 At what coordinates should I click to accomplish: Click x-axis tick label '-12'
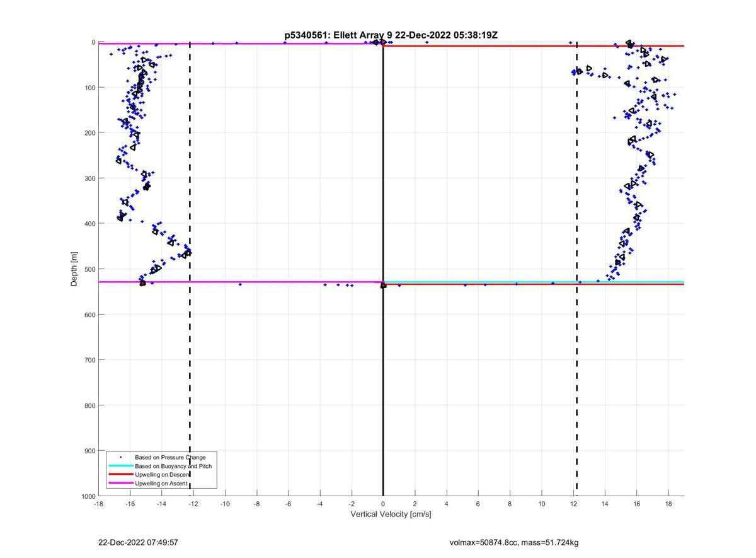[193, 504]
